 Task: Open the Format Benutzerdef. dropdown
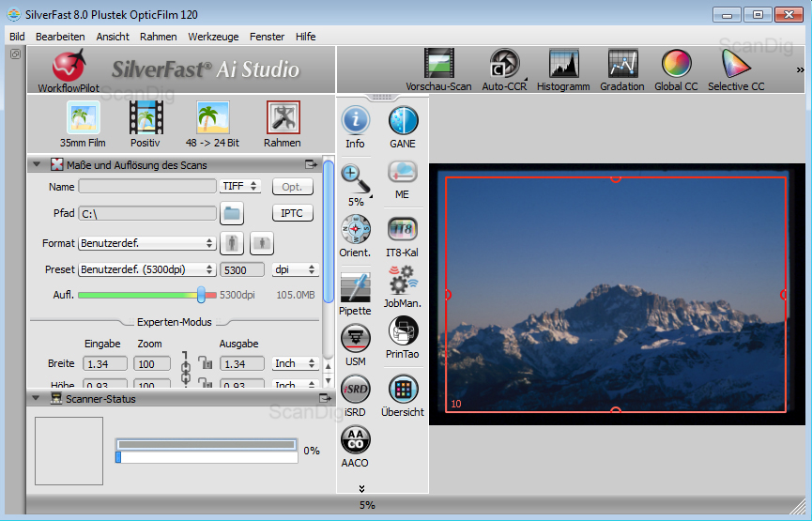147,243
